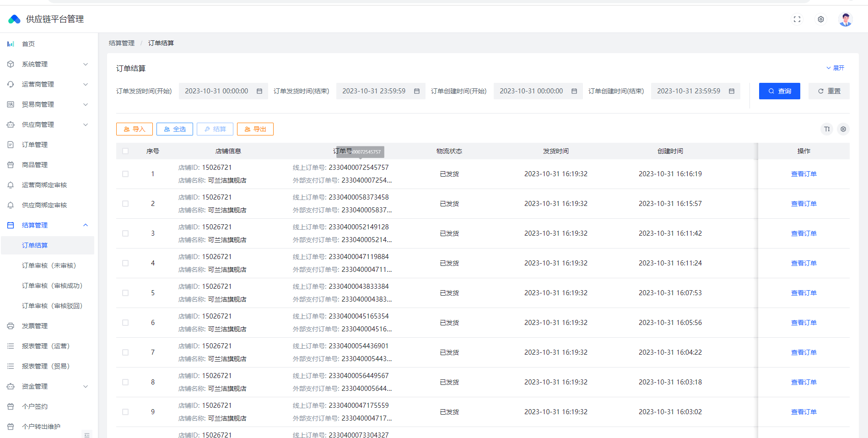Click the 个户转出维护 sidebar icon
This screenshot has height=438, width=868.
click(x=11, y=427)
